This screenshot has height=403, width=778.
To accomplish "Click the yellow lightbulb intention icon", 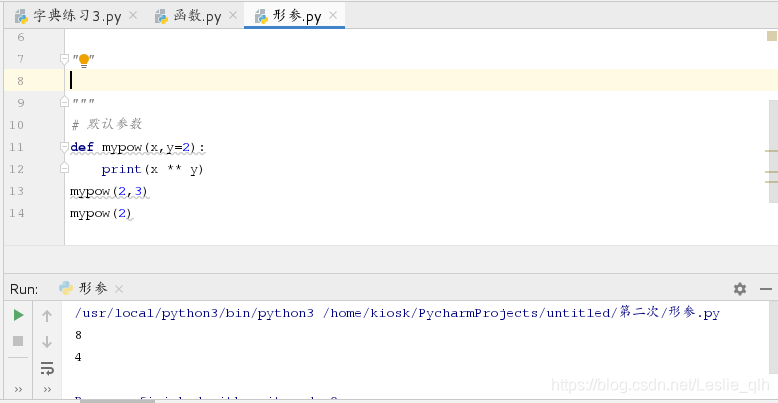I will pyautogui.click(x=84, y=61).
